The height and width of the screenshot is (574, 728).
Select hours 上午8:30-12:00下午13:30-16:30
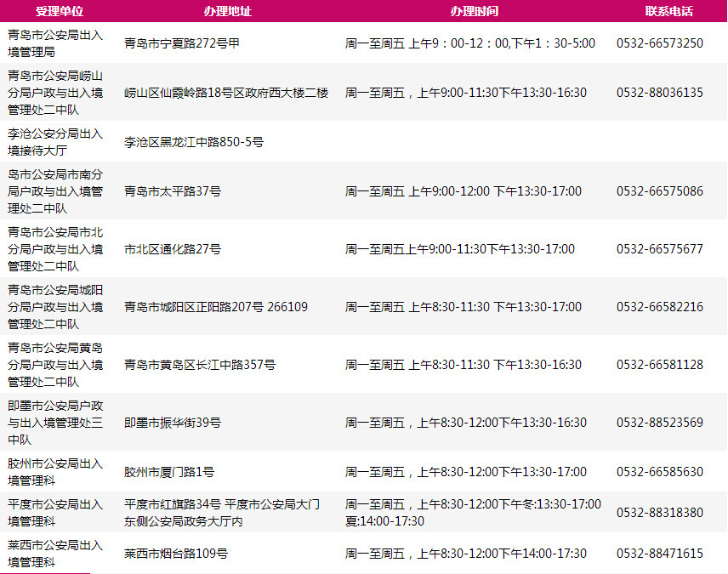tap(502, 422)
